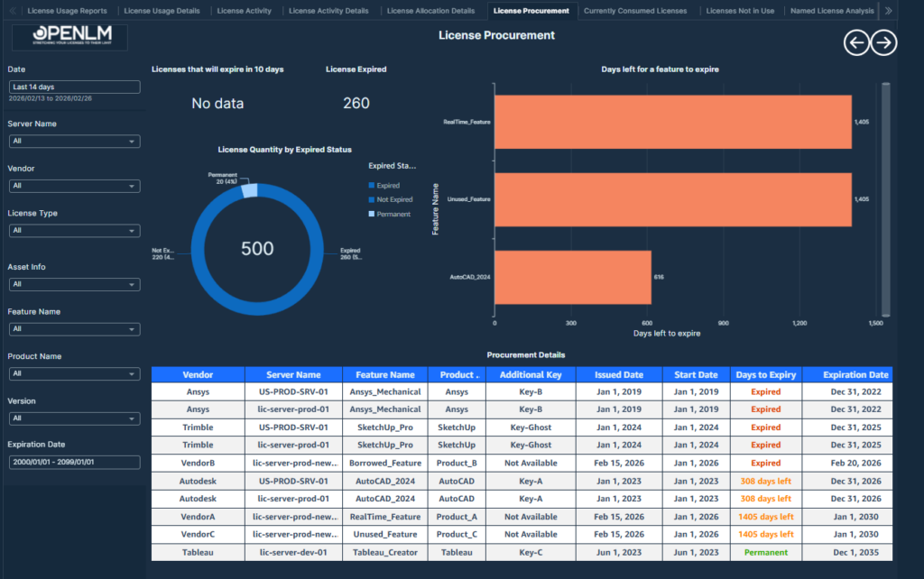Image resolution: width=924 pixels, height=579 pixels.
Task: Select the AutoCAD_2024 bar in chart
Action: [572, 277]
